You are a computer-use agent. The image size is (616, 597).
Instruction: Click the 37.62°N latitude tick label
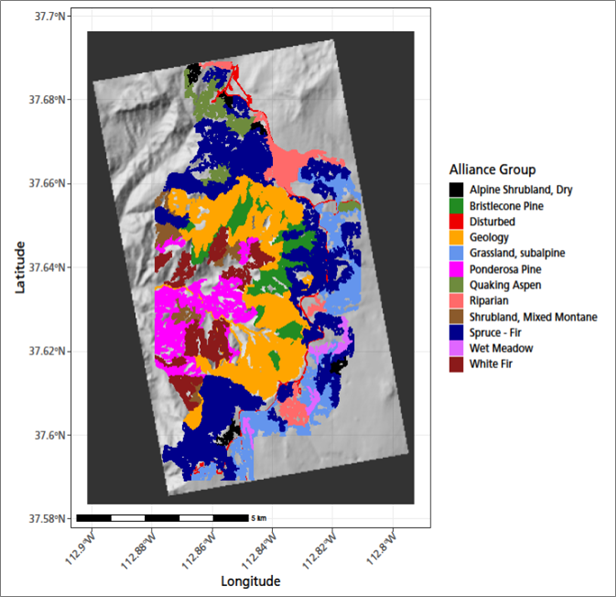(x=47, y=351)
